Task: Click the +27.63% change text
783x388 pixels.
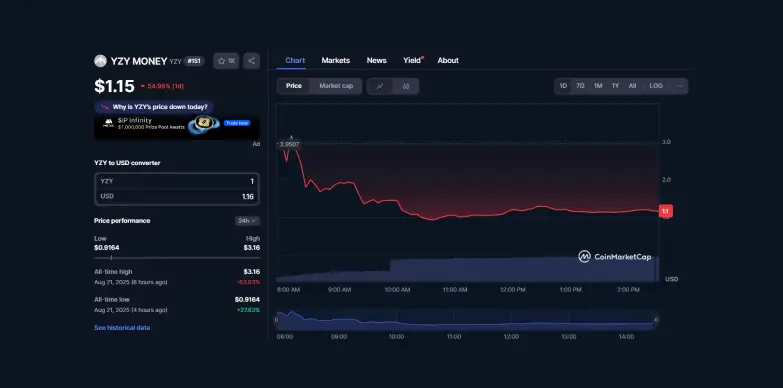Action: [x=248, y=310]
